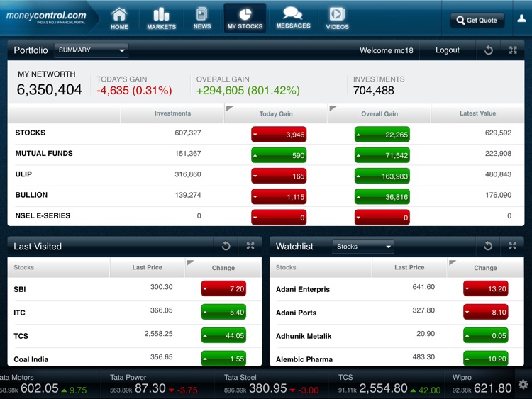Click the STOCKS today gain 3,946 badge

[x=279, y=135]
